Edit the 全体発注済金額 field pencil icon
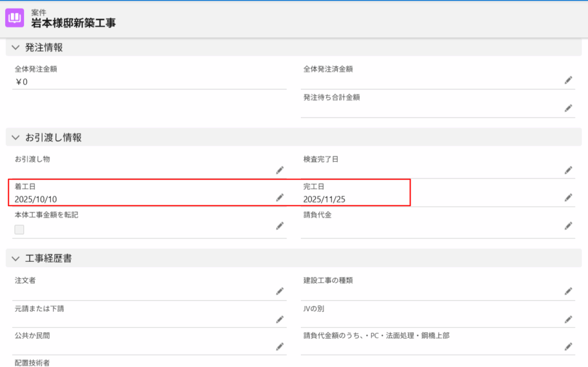 tap(568, 80)
